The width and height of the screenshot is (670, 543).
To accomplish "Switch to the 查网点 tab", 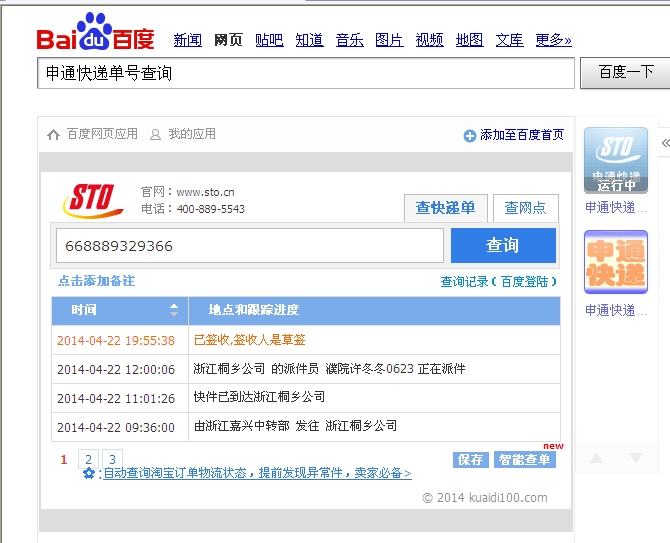I will coord(526,208).
